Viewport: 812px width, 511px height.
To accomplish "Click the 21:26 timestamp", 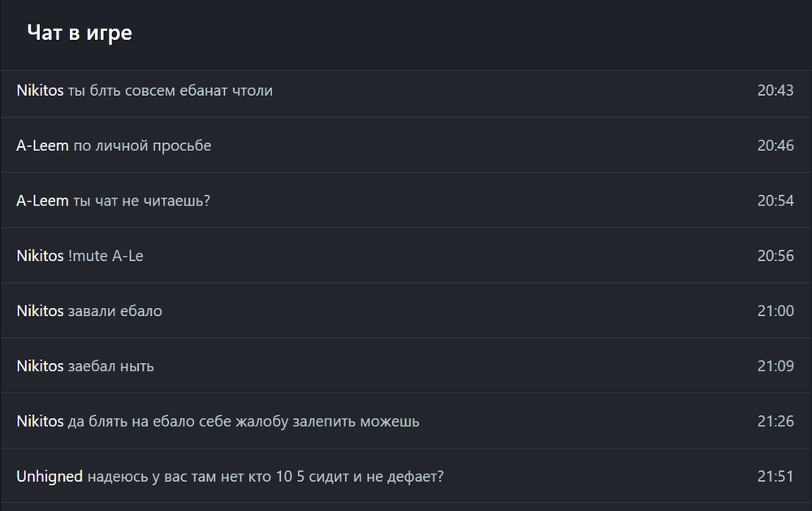I will click(775, 422).
